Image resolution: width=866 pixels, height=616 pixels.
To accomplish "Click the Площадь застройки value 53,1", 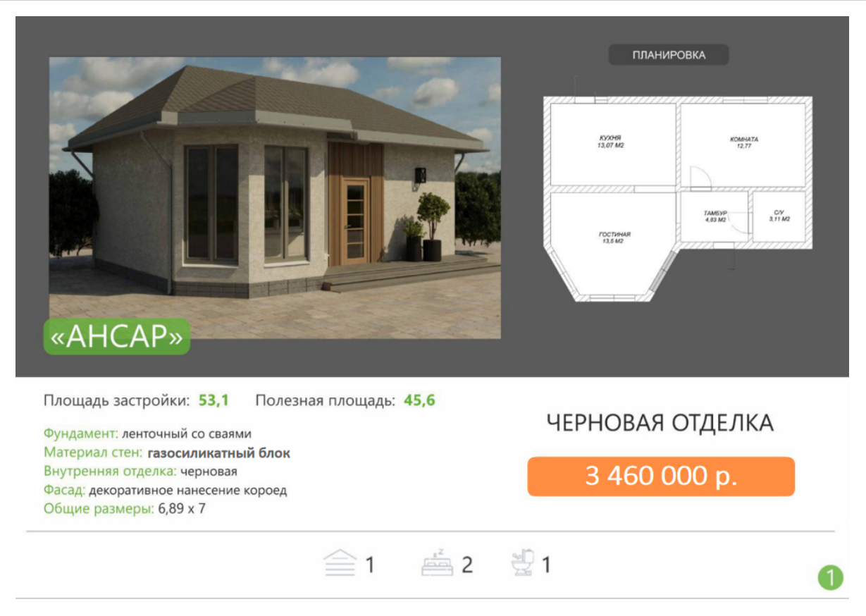I will [214, 401].
